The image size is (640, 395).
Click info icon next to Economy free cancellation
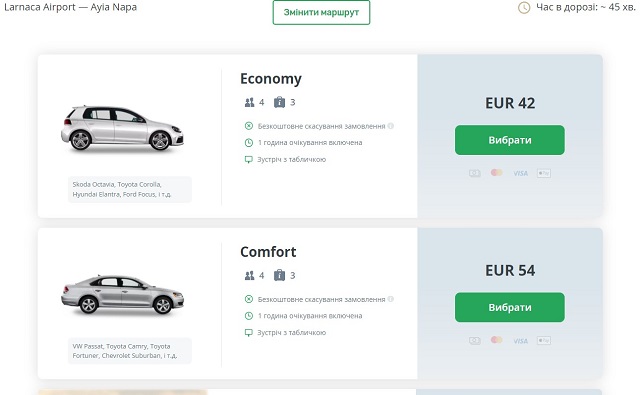click(391, 126)
